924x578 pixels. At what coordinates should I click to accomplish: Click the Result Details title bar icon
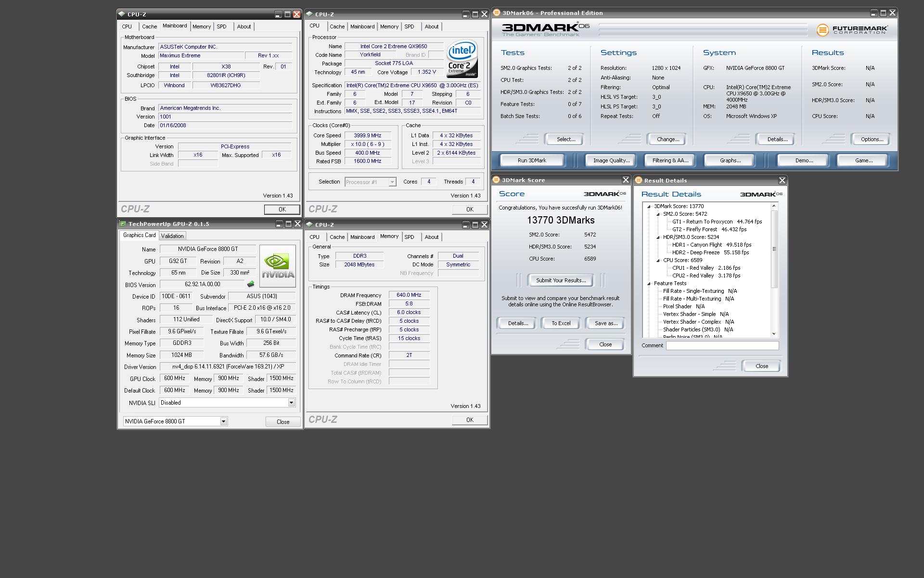pyautogui.click(x=639, y=181)
